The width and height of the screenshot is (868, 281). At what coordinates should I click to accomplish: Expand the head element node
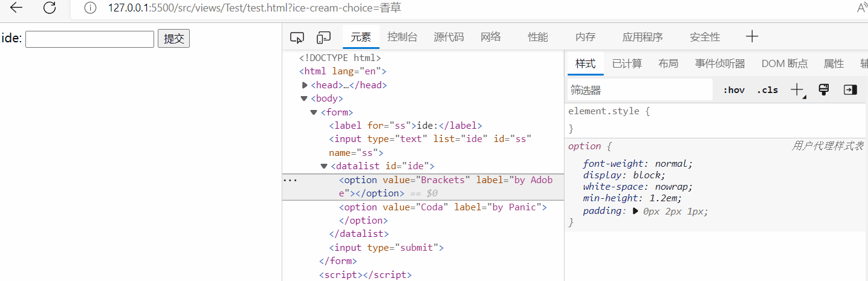point(305,85)
